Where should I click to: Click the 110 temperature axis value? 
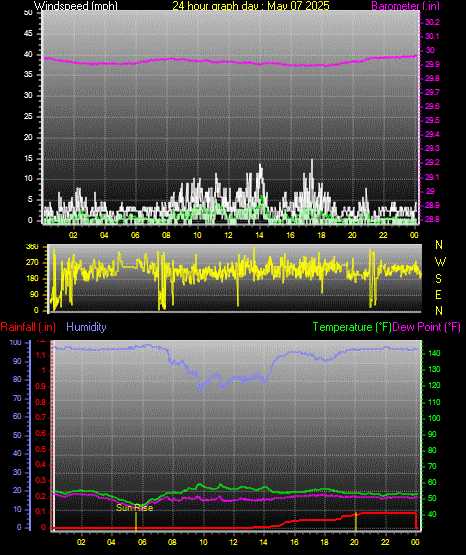(x=434, y=402)
